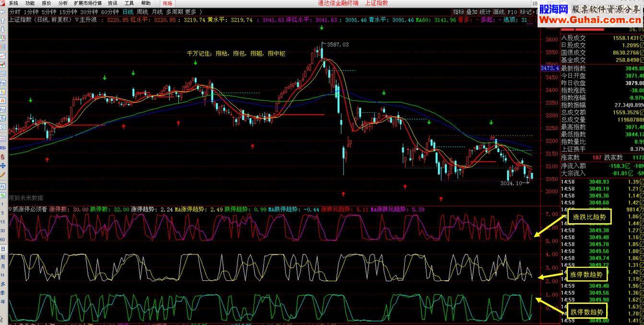Click the 上证换手 row

point(602,149)
